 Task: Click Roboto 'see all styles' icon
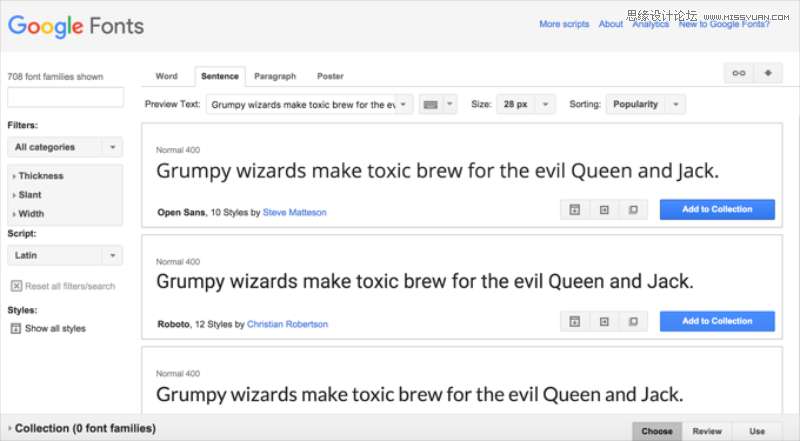point(575,322)
